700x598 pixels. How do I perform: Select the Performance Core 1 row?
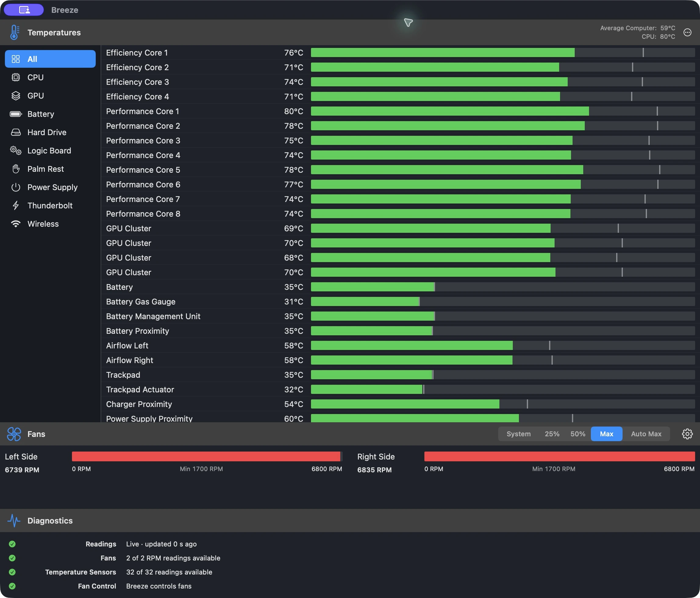(400, 111)
